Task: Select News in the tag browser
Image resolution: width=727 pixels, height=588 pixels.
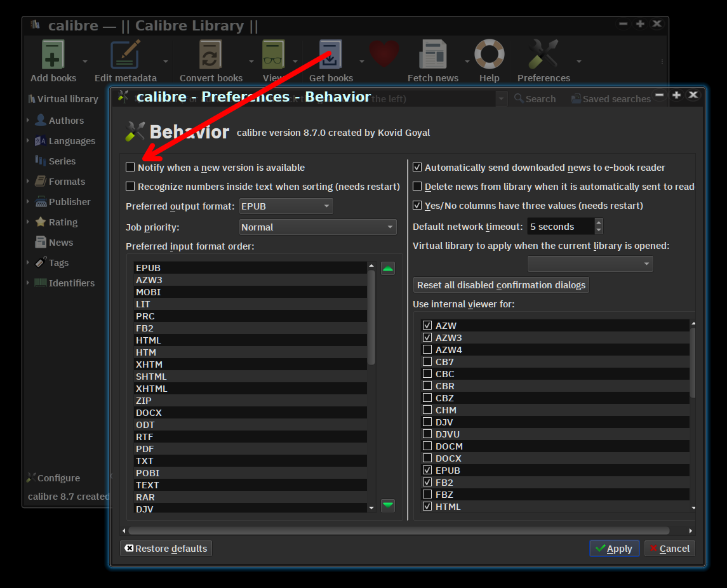Action: pyautogui.click(x=61, y=243)
